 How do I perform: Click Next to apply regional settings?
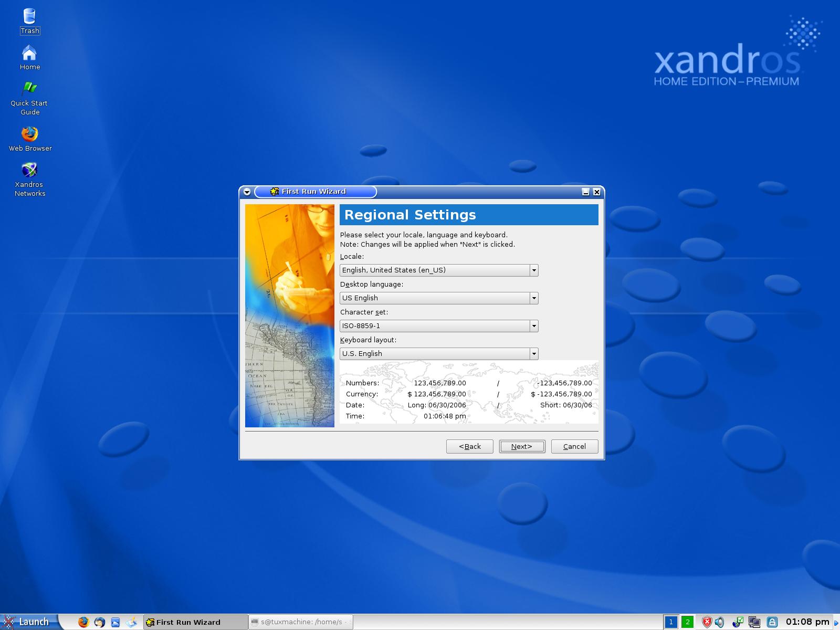pyautogui.click(x=522, y=447)
